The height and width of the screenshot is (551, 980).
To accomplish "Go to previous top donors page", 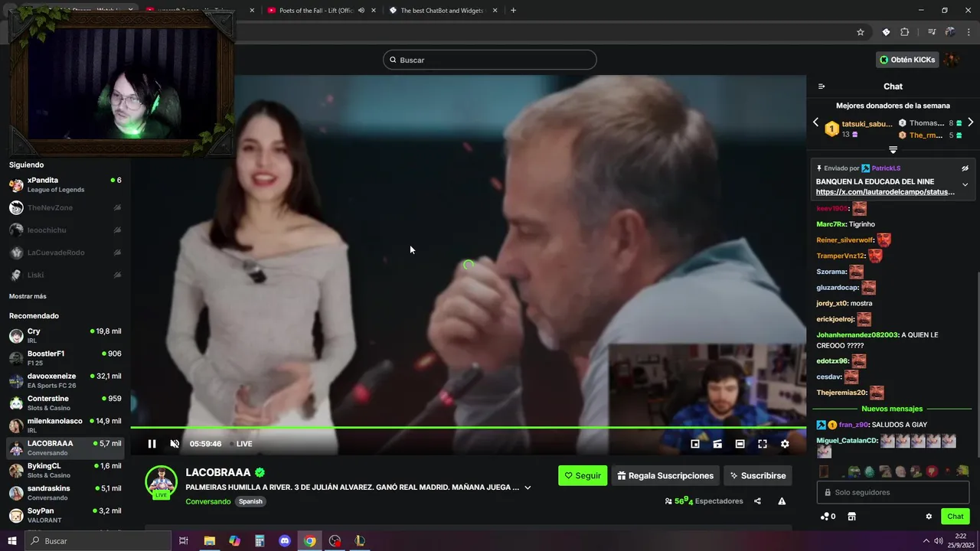I will [x=815, y=122].
